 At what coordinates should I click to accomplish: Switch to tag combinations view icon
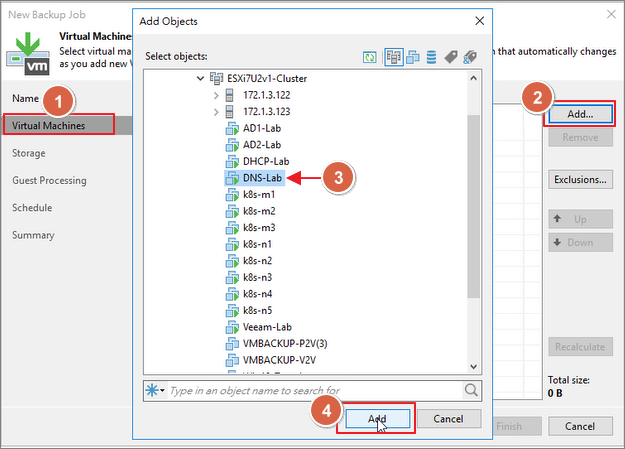click(470, 57)
